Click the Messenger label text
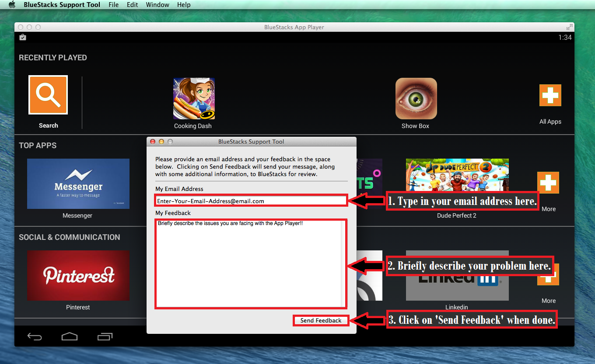This screenshot has height=364, width=595. pyautogui.click(x=77, y=215)
